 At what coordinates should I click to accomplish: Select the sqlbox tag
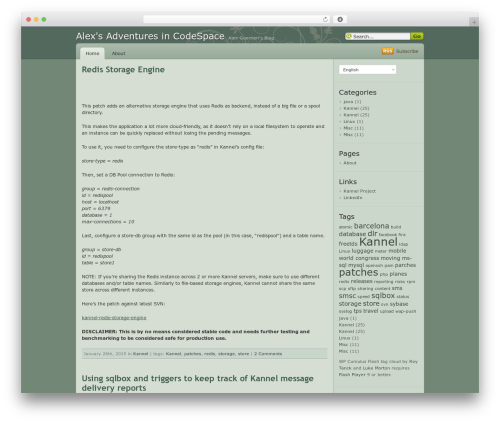[383, 296]
